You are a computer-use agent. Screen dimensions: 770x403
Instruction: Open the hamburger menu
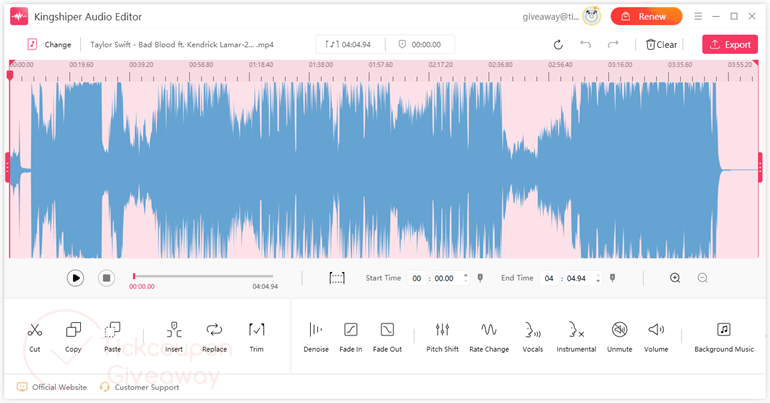[x=698, y=16]
